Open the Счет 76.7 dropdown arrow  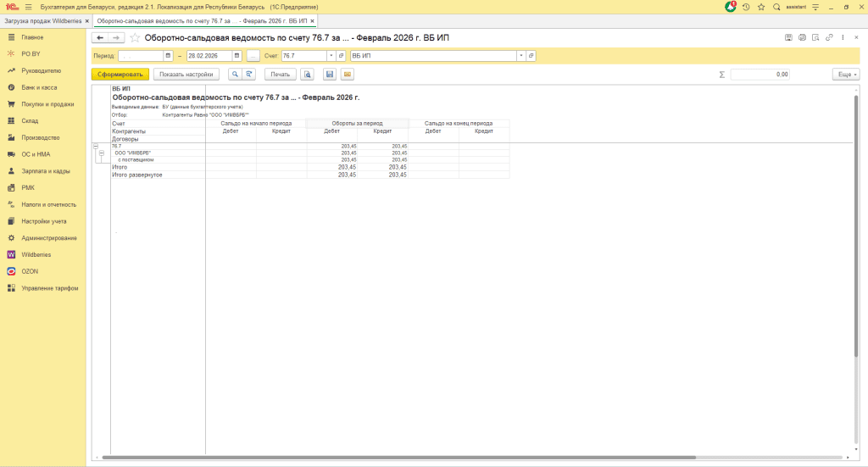point(331,56)
